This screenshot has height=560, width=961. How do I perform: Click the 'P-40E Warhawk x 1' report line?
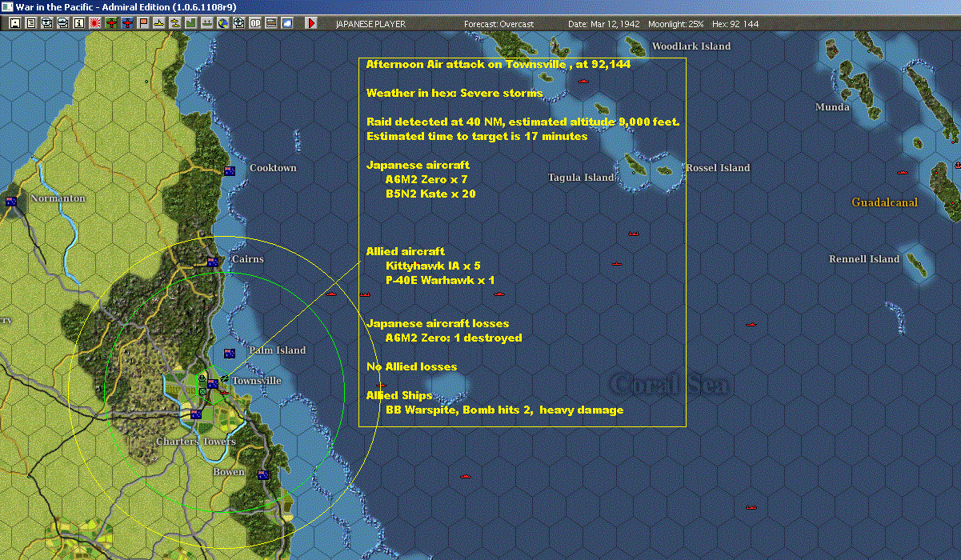440,281
